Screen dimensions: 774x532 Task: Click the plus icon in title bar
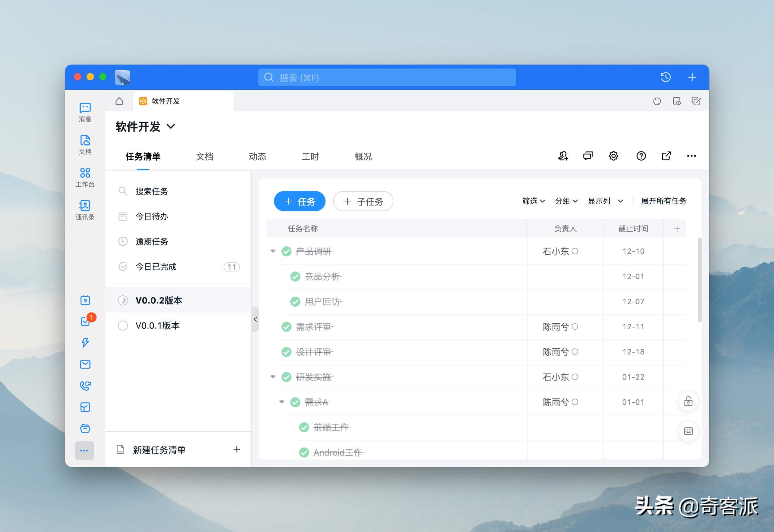(x=692, y=77)
